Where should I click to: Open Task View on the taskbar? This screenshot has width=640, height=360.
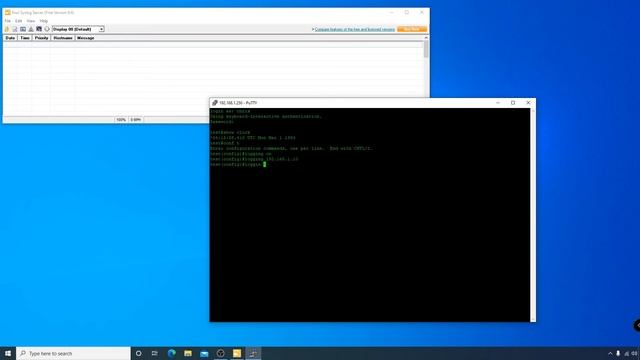pyautogui.click(x=155, y=353)
